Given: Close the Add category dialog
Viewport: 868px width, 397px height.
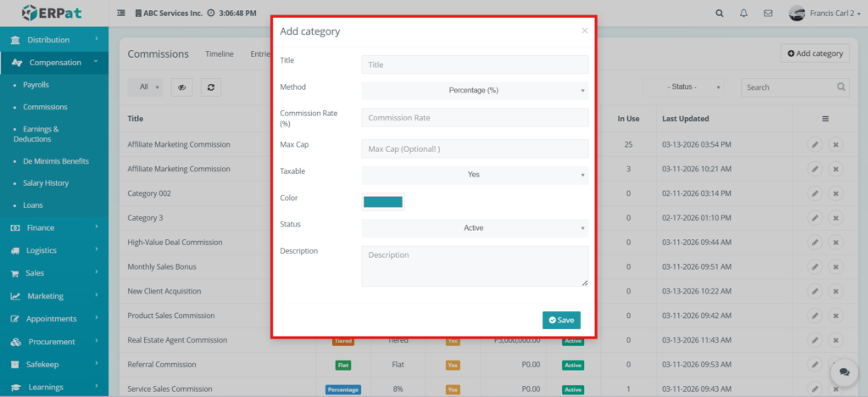Looking at the screenshot, I should click(585, 31).
